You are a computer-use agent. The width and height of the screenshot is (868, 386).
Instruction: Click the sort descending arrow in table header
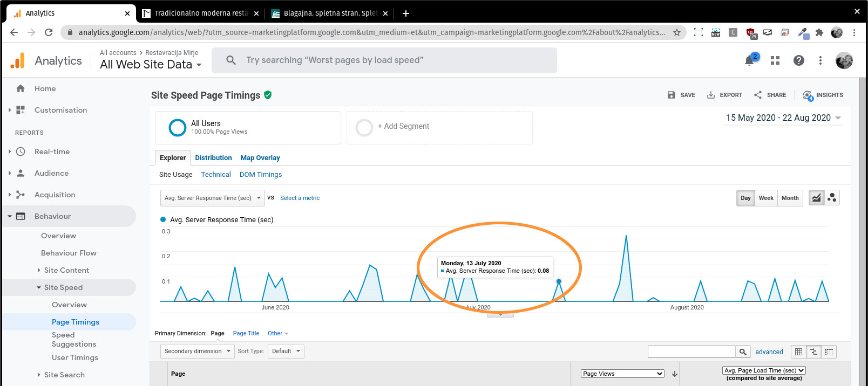pos(675,374)
